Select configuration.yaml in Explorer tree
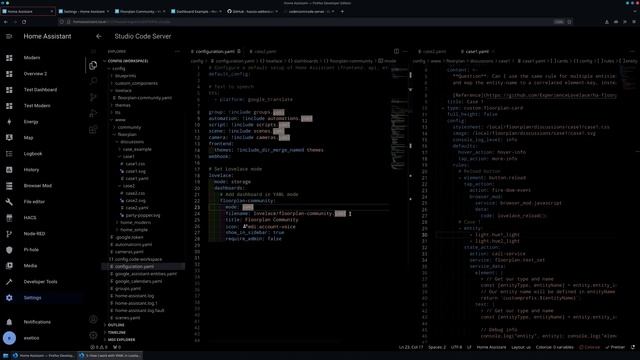640x360 pixels. click(143, 267)
